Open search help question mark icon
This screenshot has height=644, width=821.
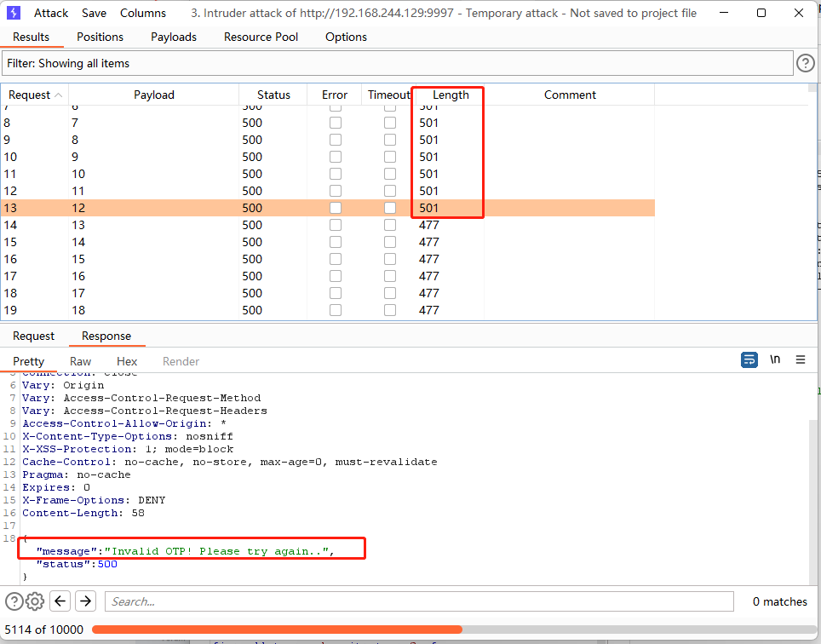click(14, 601)
